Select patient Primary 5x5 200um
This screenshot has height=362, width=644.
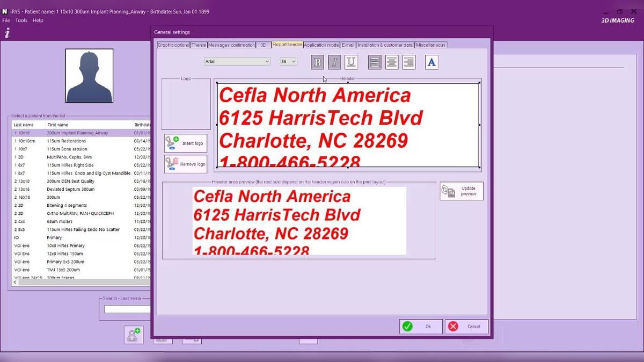(x=82, y=262)
